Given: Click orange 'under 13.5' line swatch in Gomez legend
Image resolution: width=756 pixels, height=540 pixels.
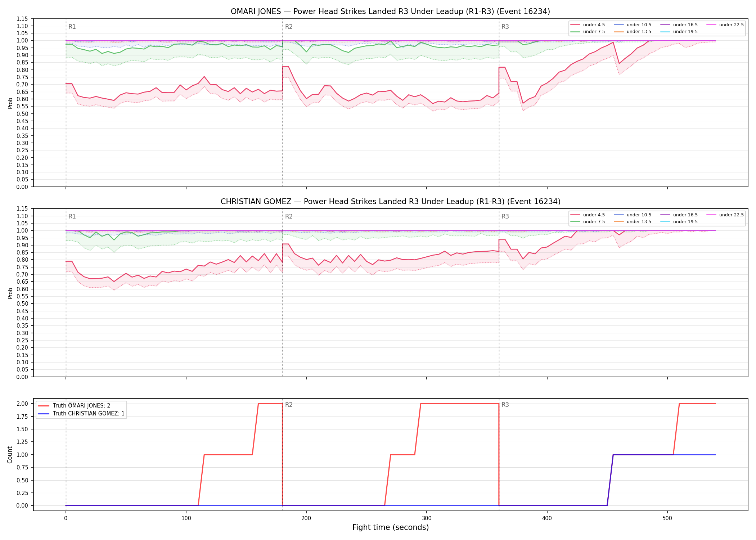Looking at the screenshot, I should tap(619, 222).
